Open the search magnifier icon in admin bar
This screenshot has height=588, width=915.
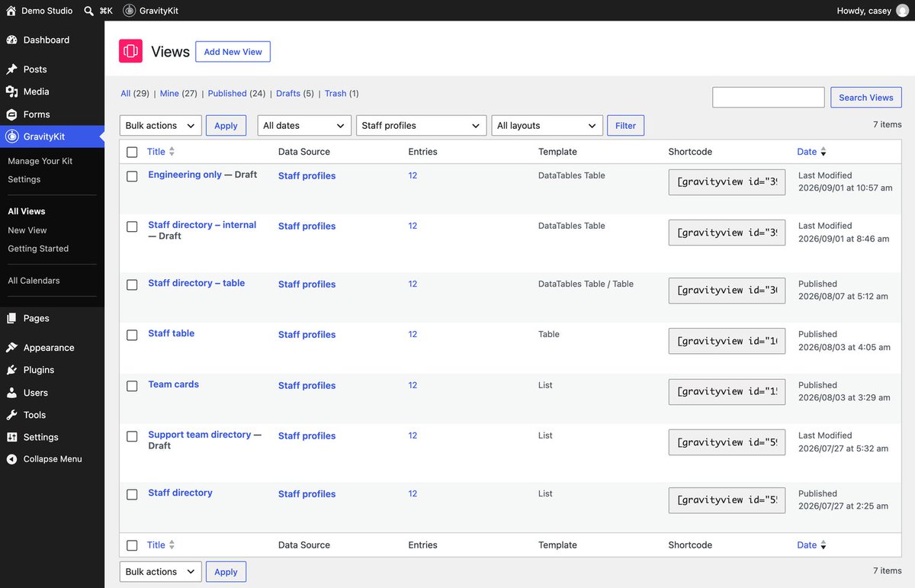[89, 11]
